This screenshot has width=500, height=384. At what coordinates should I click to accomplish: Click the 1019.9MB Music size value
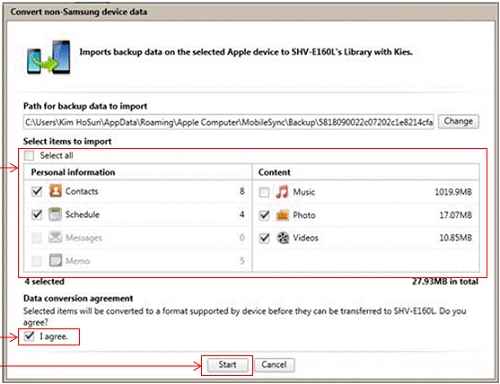click(x=453, y=192)
